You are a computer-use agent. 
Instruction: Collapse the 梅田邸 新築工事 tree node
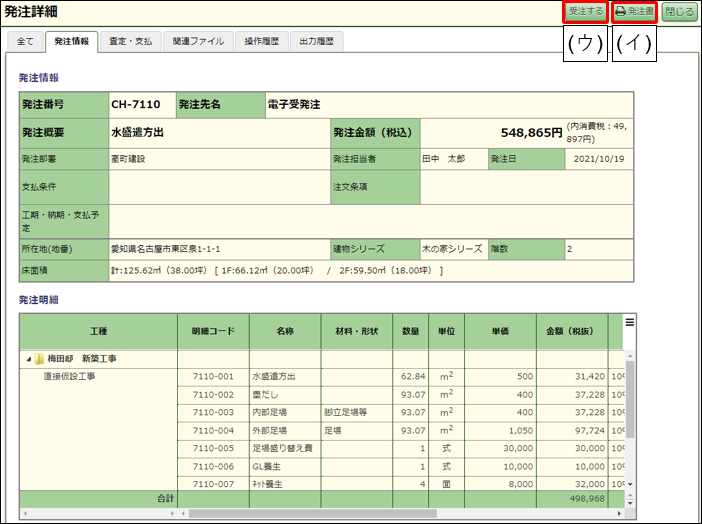(29, 359)
